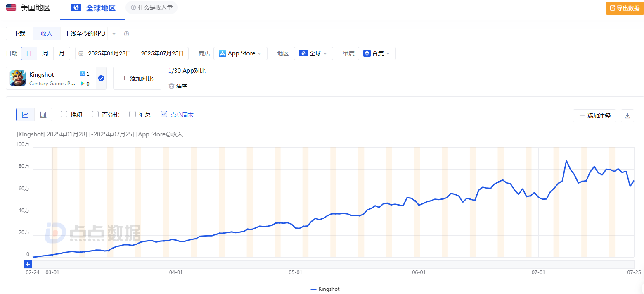Click blue plus icon below chart

coord(28,264)
